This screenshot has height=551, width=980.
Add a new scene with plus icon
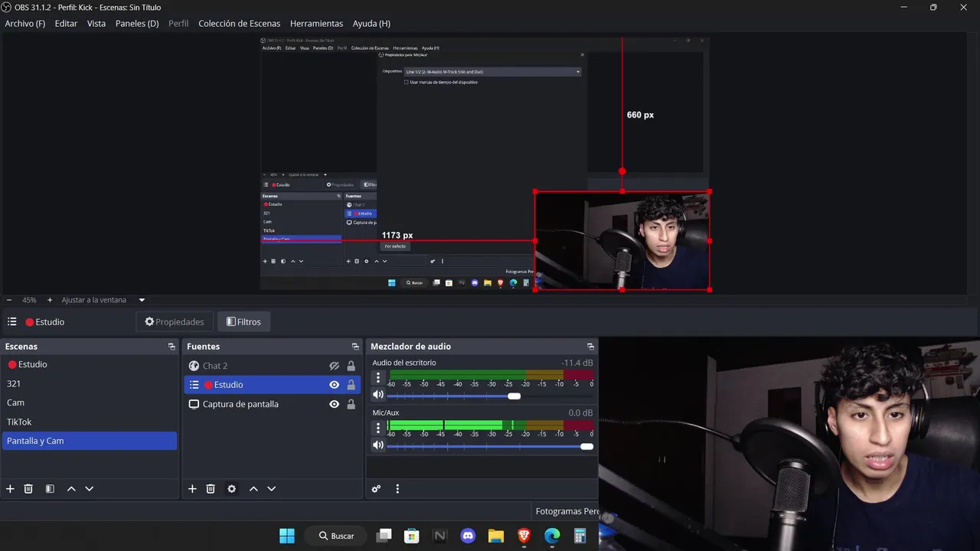tap(10, 489)
